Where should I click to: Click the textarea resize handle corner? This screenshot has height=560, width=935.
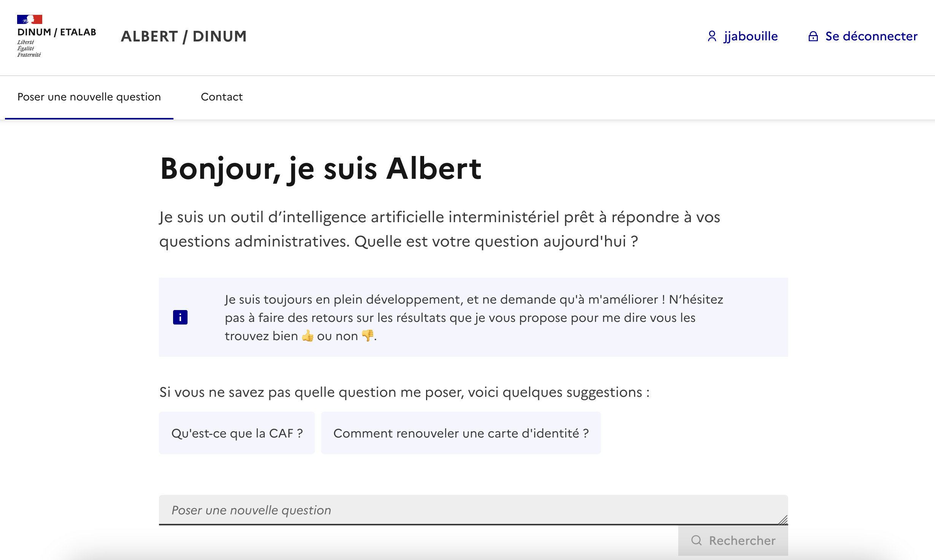coord(783,520)
